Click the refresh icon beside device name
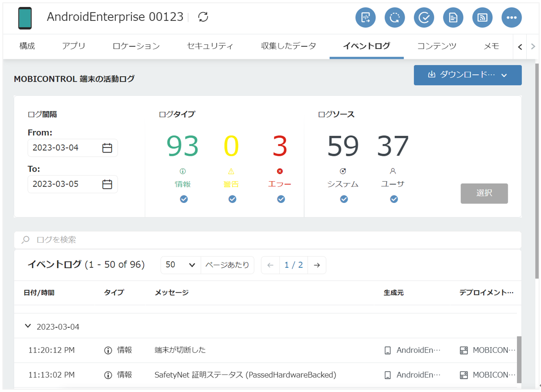This screenshot has height=392, width=541. tap(203, 17)
